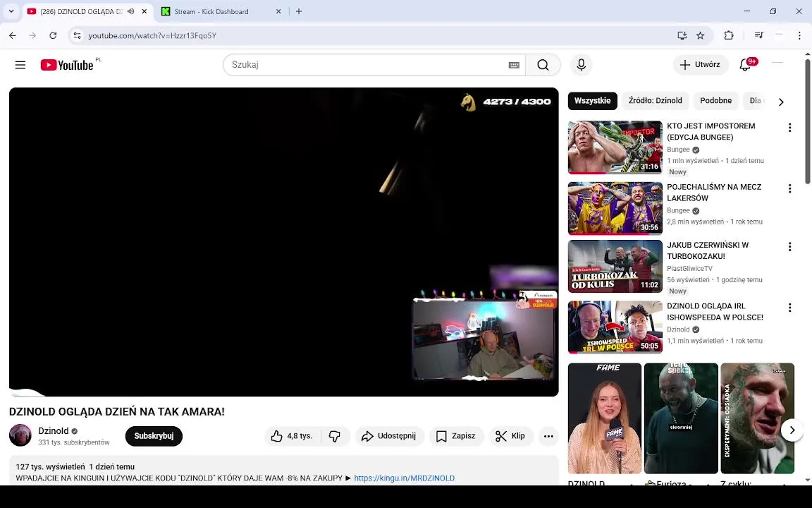
Task: Open the 'skromniej' bald man short
Action: [681, 418]
